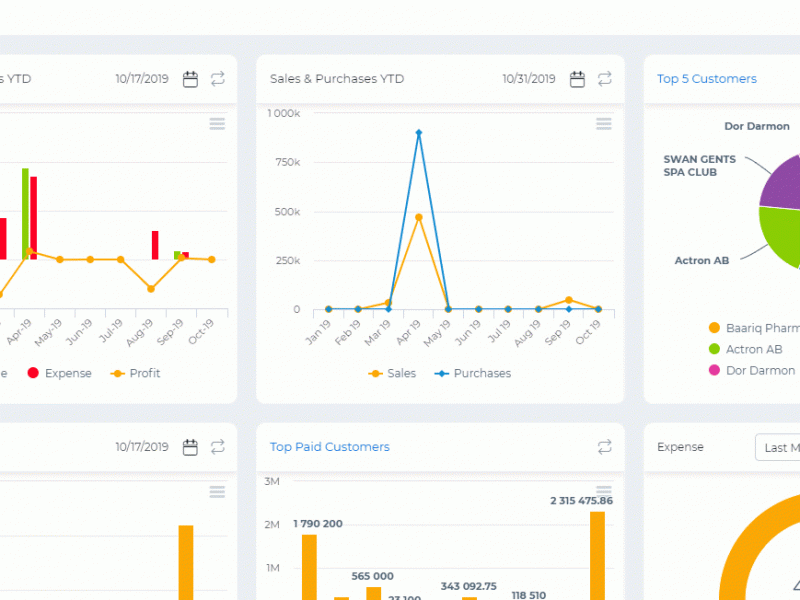This screenshot has height=600, width=800.
Task: Open the Top 5 Customers link
Action: click(707, 79)
